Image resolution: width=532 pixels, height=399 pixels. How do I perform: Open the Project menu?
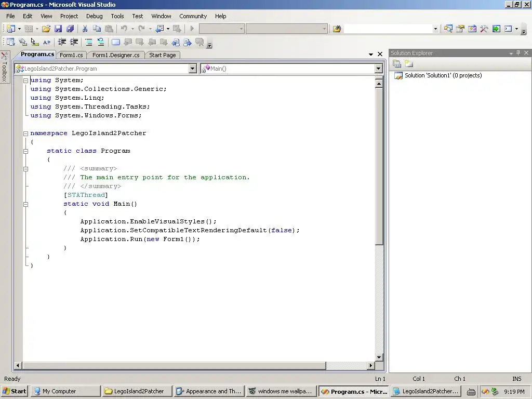click(x=69, y=16)
